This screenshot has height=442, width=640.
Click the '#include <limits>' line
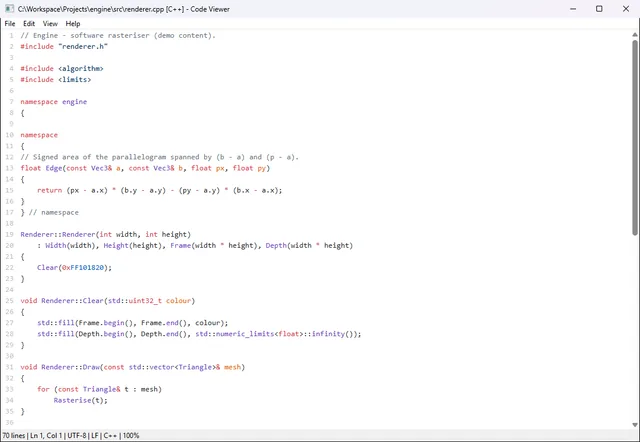(56, 80)
